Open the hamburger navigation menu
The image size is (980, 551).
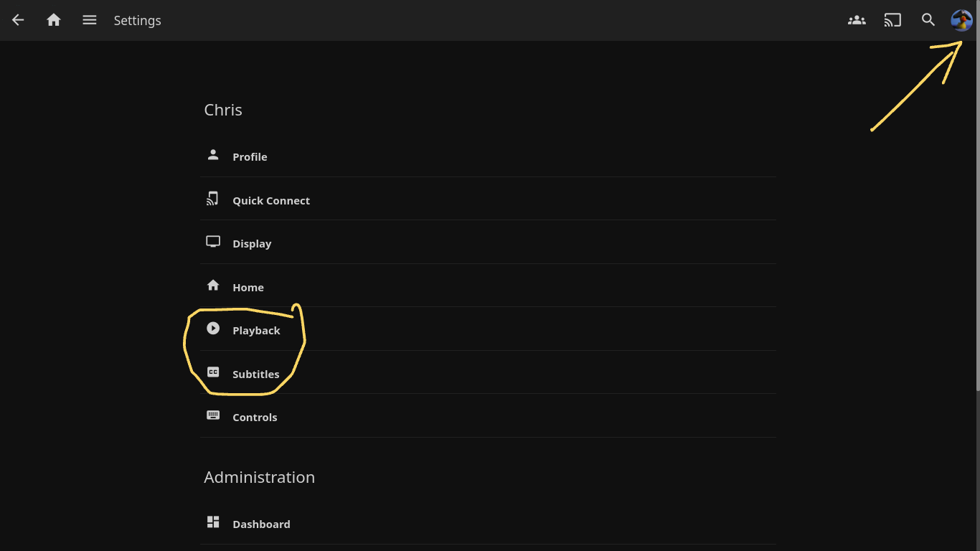89,20
